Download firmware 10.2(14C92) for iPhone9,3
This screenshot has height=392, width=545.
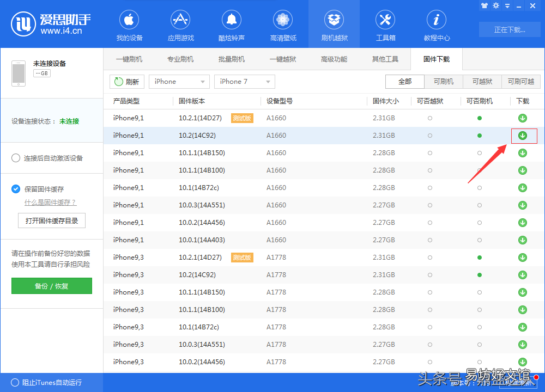pos(523,275)
